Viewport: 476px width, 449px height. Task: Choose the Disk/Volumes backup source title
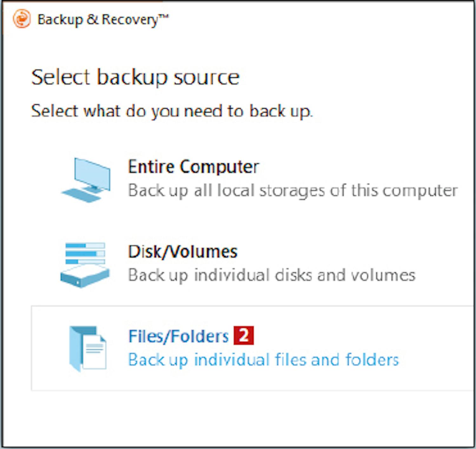point(182,252)
